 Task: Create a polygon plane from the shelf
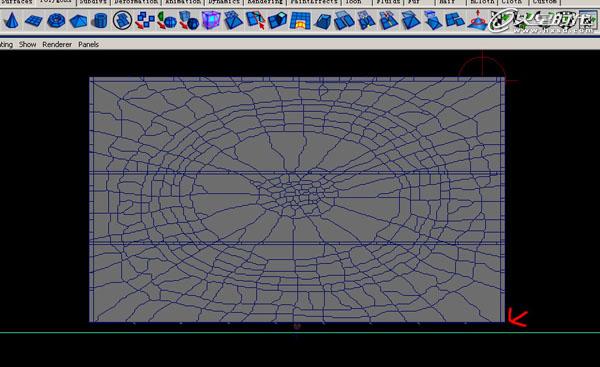[x=34, y=21]
